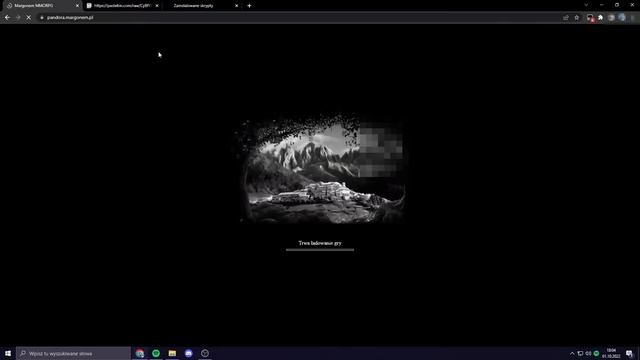Go back to the previous page
This screenshot has height=360, width=640.
[7, 18]
